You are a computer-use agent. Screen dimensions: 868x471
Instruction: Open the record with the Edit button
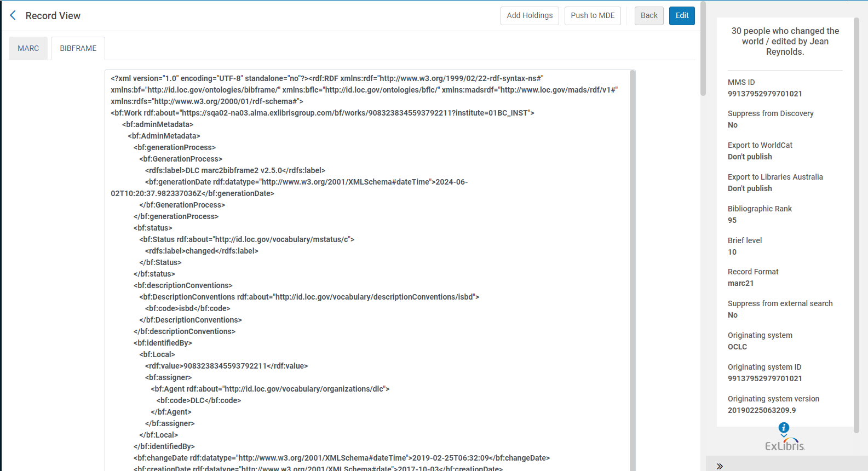682,16
